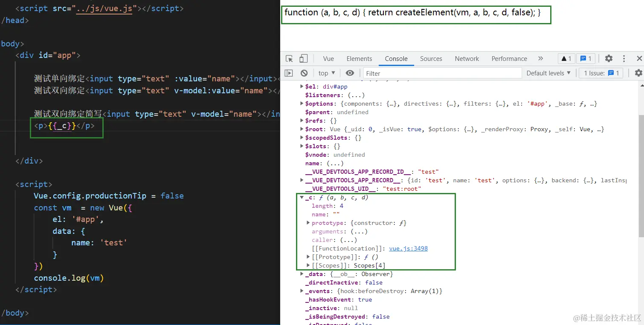
Task: Expand the $options object
Action: (302, 104)
